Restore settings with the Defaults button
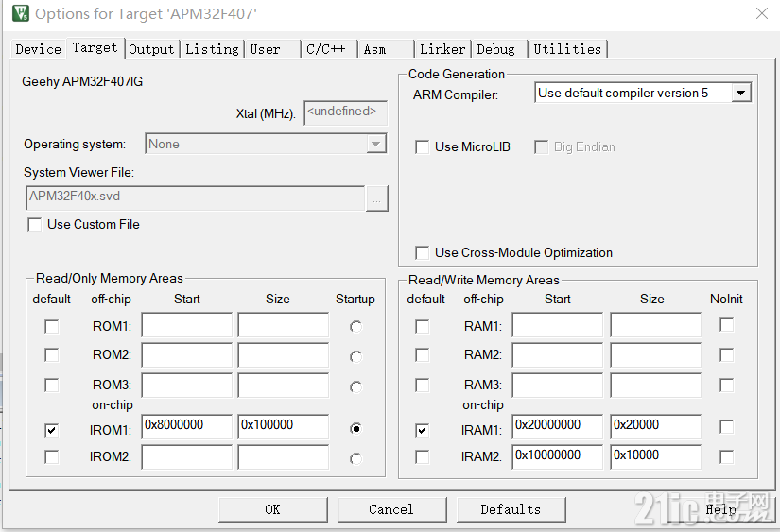The width and height of the screenshot is (780, 532). (x=511, y=509)
